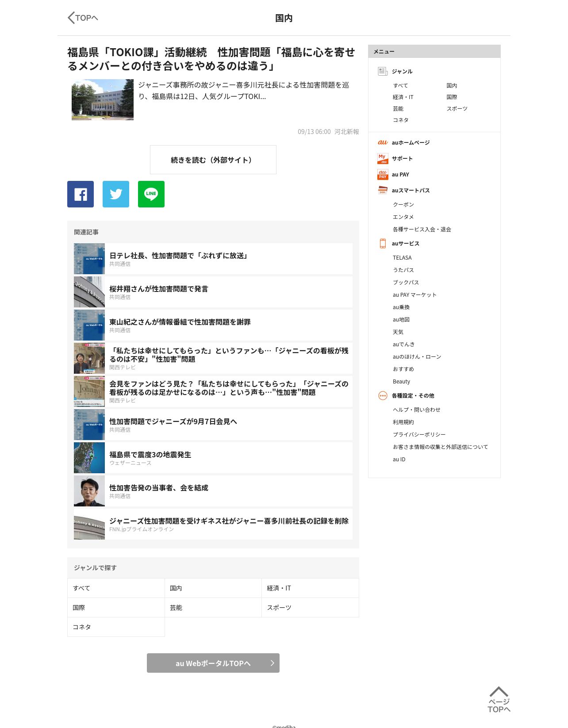Open クーポン under auスマートパス
The width and height of the screenshot is (568, 728).
point(403,204)
